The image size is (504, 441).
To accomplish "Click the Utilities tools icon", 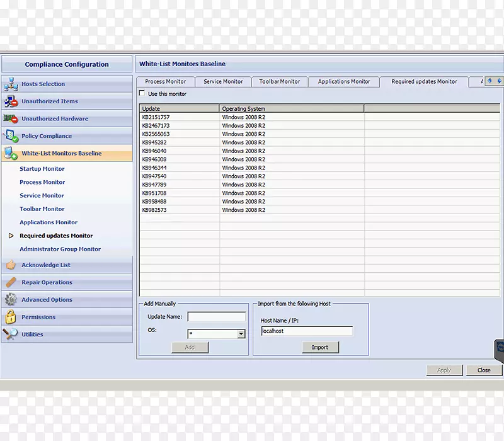I will click(x=11, y=335).
